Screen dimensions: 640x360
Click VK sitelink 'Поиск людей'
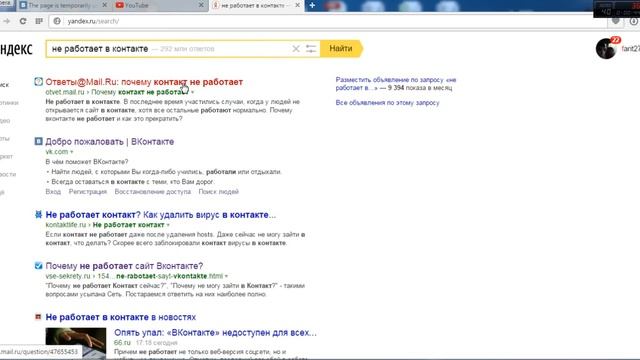(219, 191)
